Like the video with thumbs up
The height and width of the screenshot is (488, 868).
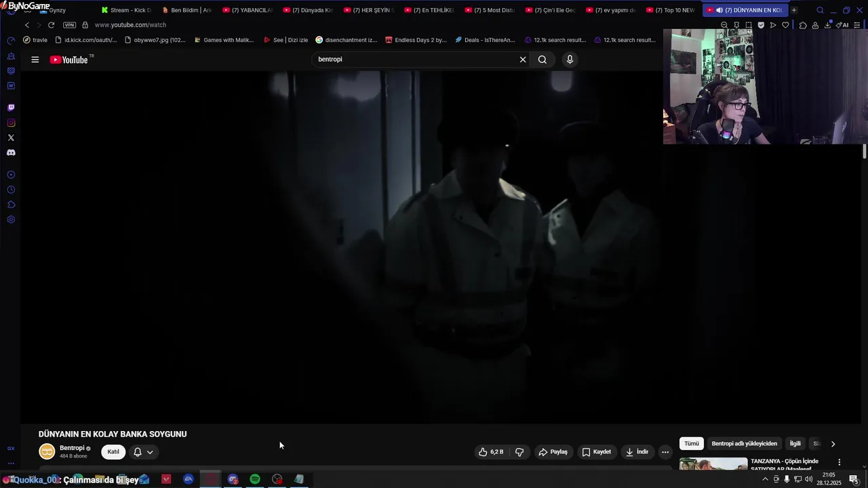click(491, 452)
